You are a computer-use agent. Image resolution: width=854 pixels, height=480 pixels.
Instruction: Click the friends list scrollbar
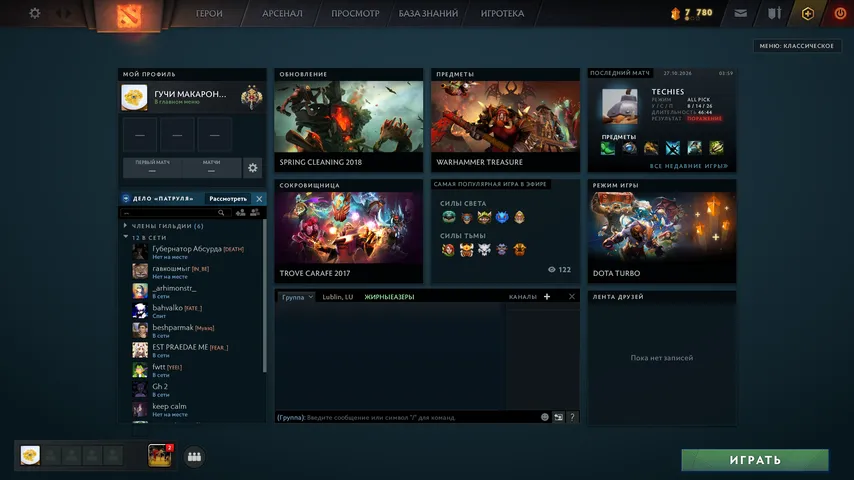pyautogui.click(x=265, y=296)
